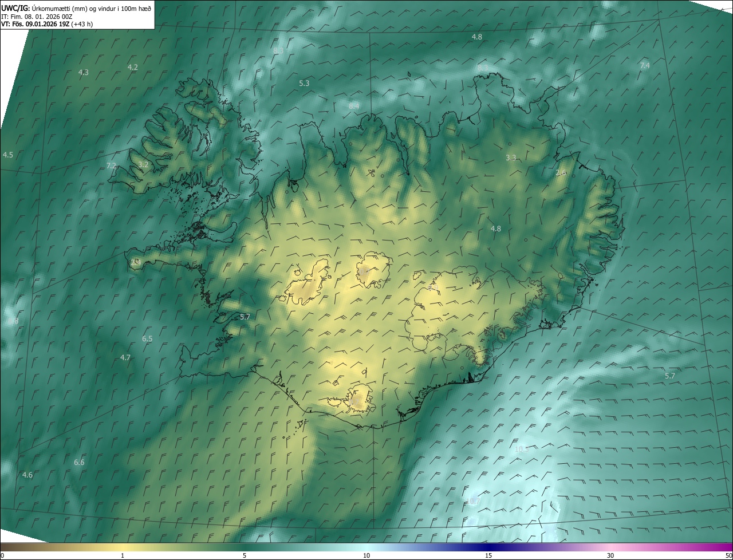Click the 8.4 value on the map
Image resolution: width=733 pixels, height=560 pixels.
pos(354,106)
